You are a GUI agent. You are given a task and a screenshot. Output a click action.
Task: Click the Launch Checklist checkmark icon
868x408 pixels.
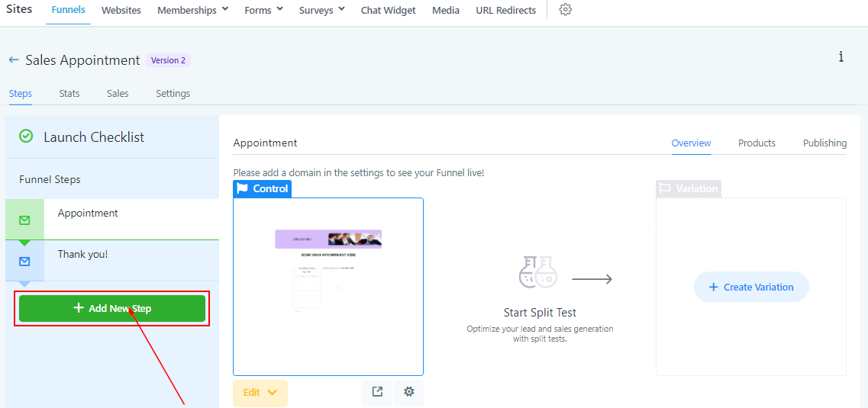pyautogui.click(x=26, y=136)
